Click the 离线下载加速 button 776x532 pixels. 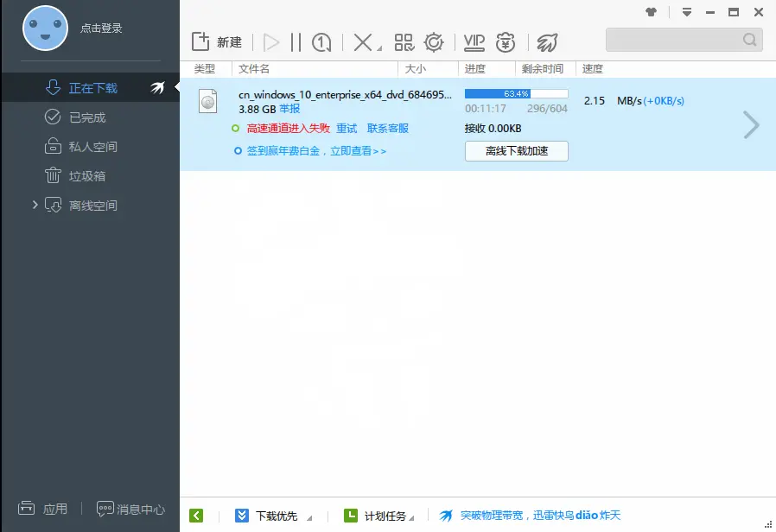pyautogui.click(x=516, y=151)
